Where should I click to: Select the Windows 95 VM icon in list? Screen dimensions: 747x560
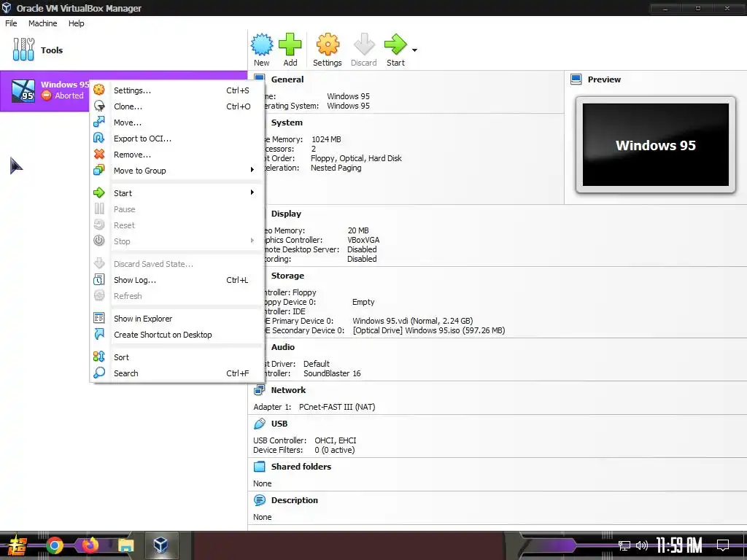coord(23,91)
